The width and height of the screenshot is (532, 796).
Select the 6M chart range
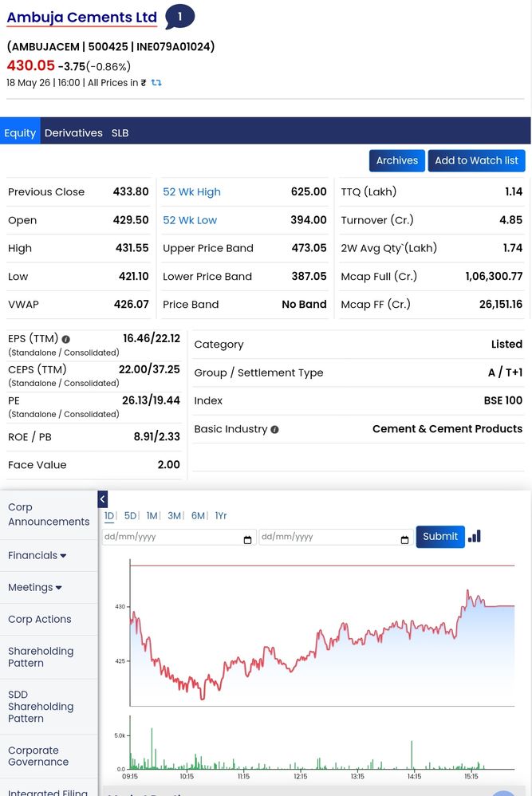pos(198,516)
